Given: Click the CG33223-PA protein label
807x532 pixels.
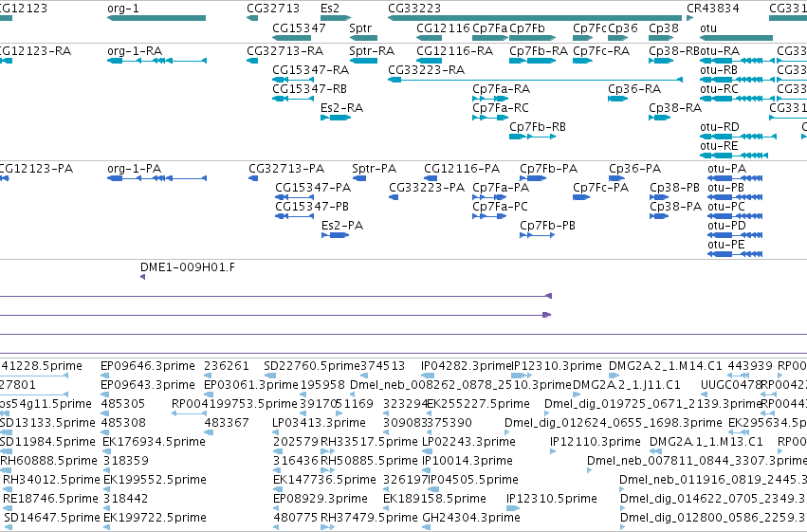Looking at the screenshot, I should coord(427,187).
